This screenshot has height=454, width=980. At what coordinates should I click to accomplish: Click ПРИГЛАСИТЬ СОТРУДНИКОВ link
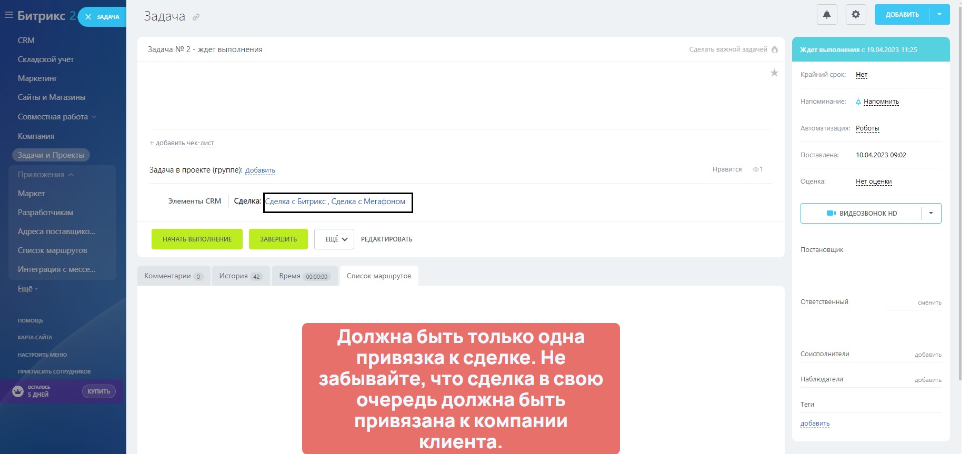point(54,371)
